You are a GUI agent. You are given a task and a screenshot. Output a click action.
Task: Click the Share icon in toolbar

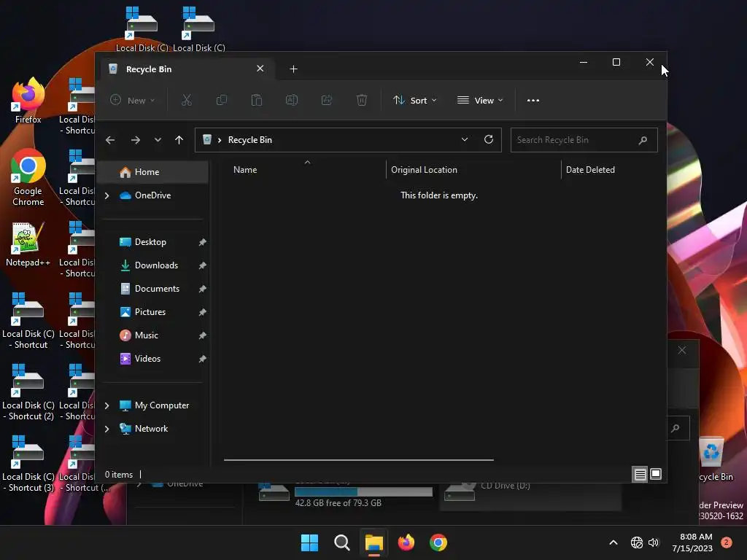[327, 100]
